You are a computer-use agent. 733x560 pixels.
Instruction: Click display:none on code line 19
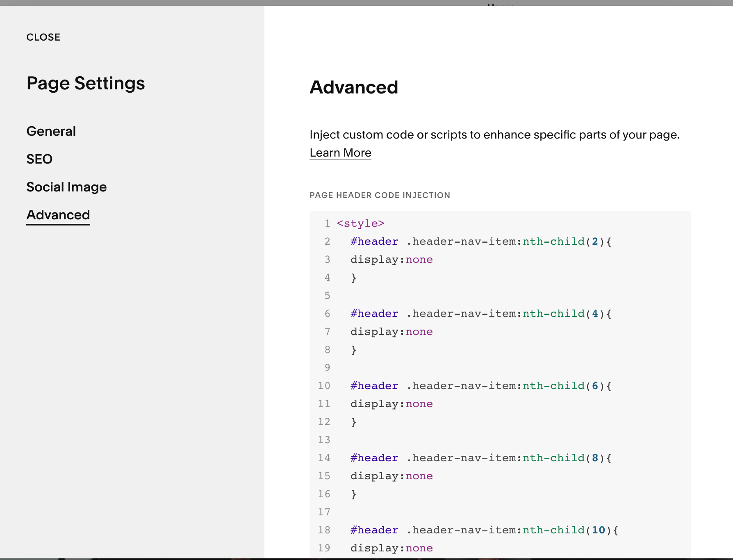point(392,548)
